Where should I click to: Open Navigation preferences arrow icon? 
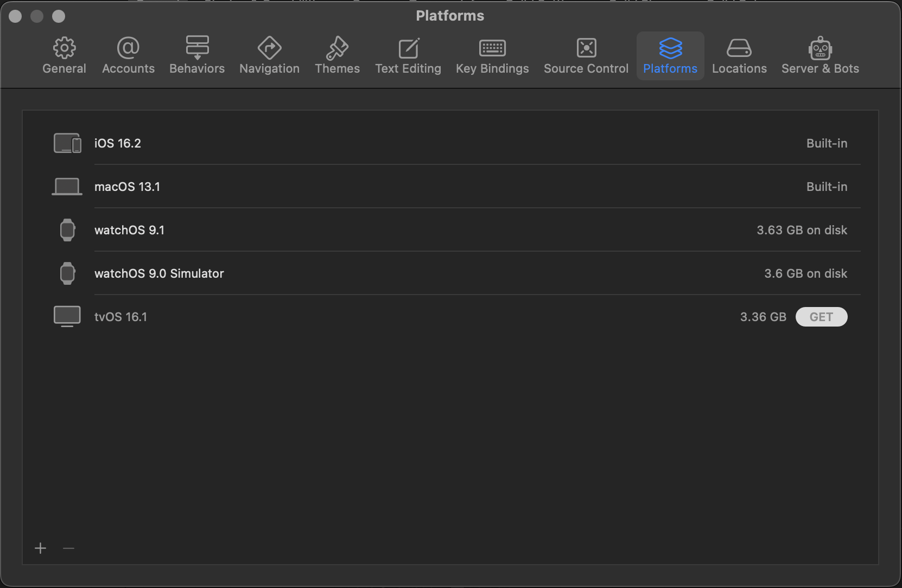click(269, 48)
